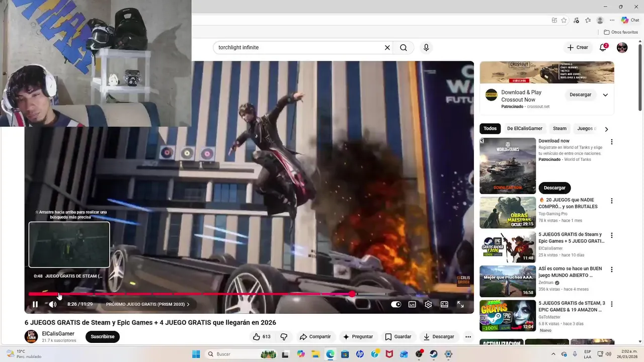Save video with Guardar button
Image resolution: width=644 pixels, height=362 pixels.
[398, 337]
